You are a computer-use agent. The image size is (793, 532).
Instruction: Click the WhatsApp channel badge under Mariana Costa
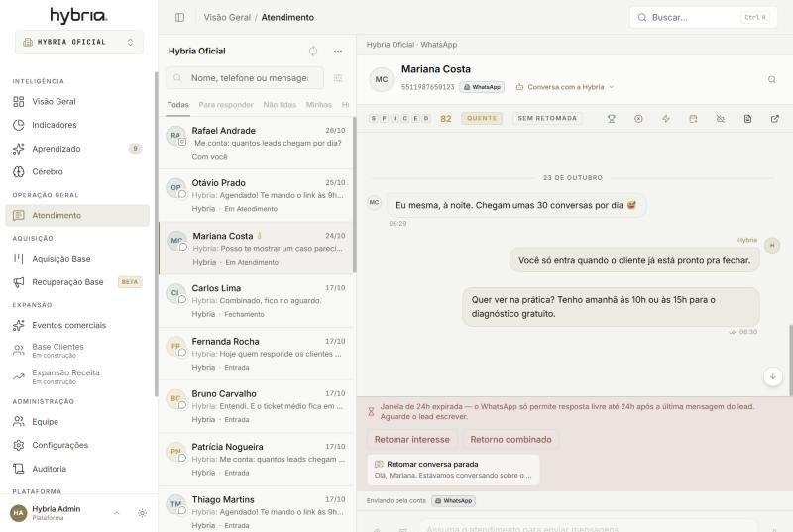[x=482, y=87]
